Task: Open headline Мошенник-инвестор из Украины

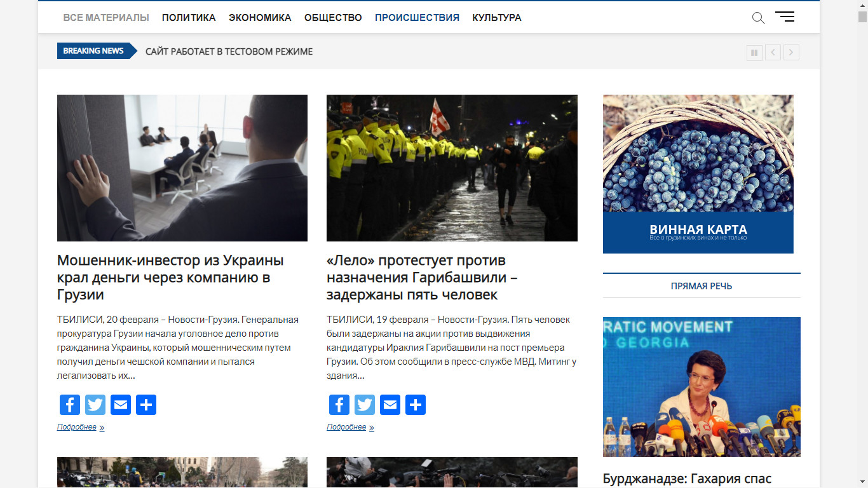Action: click(170, 278)
